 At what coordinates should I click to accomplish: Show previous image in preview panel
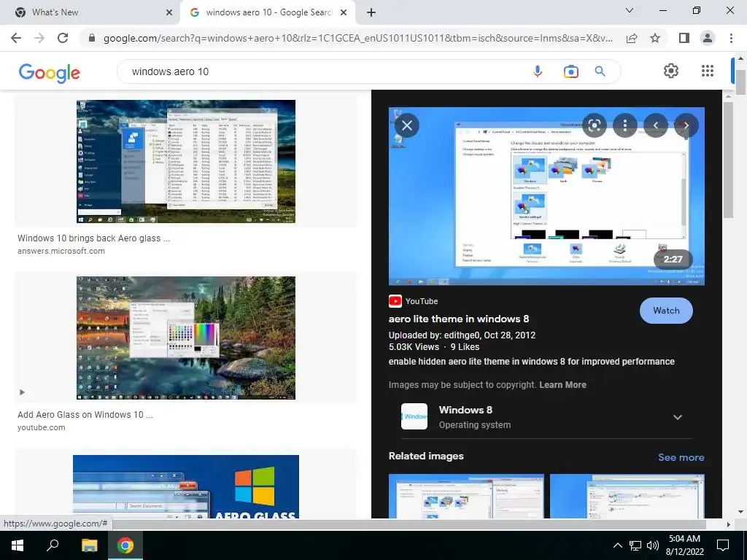[x=656, y=125]
